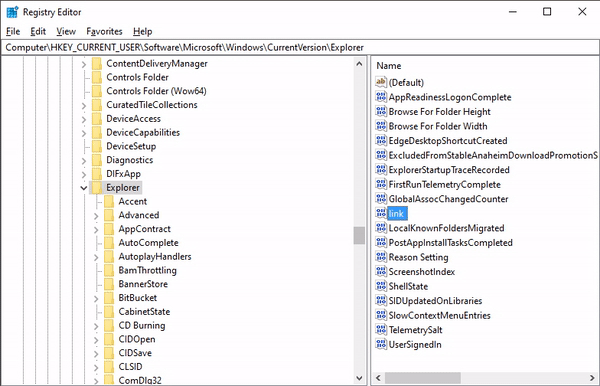Screen dimensions: 600x386
Task: Maximize the Registry Editor window
Action: click(547, 12)
